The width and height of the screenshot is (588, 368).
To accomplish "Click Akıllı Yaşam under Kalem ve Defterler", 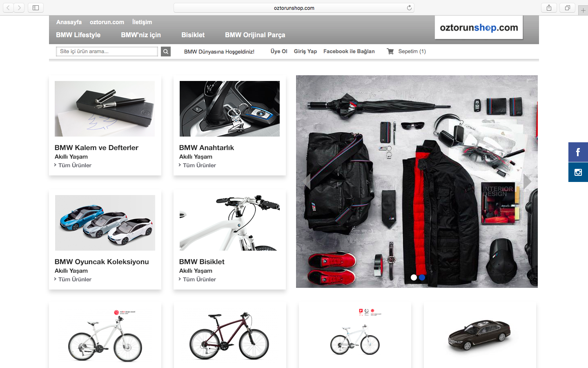I will (71, 157).
